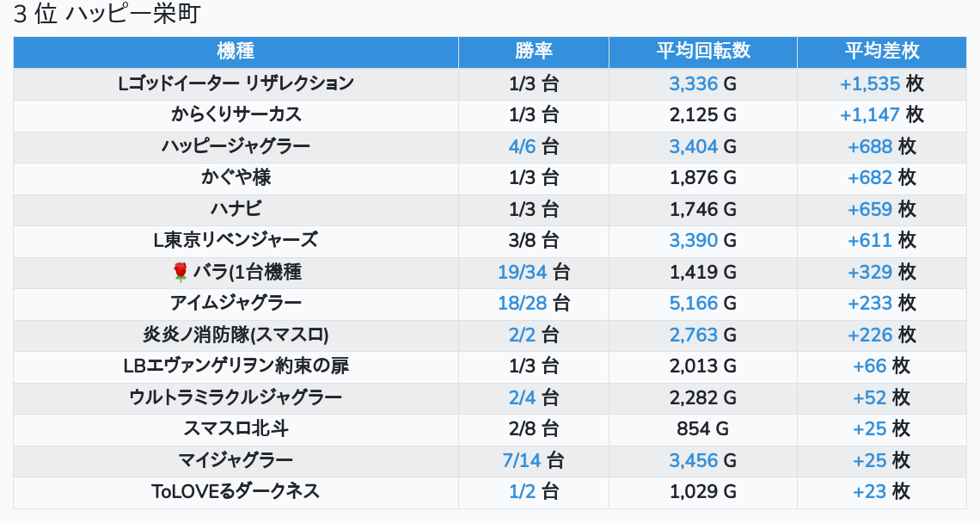Click the 5,166 spins value for アイムジャグラー
The image size is (980, 523).
pyautogui.click(x=693, y=304)
